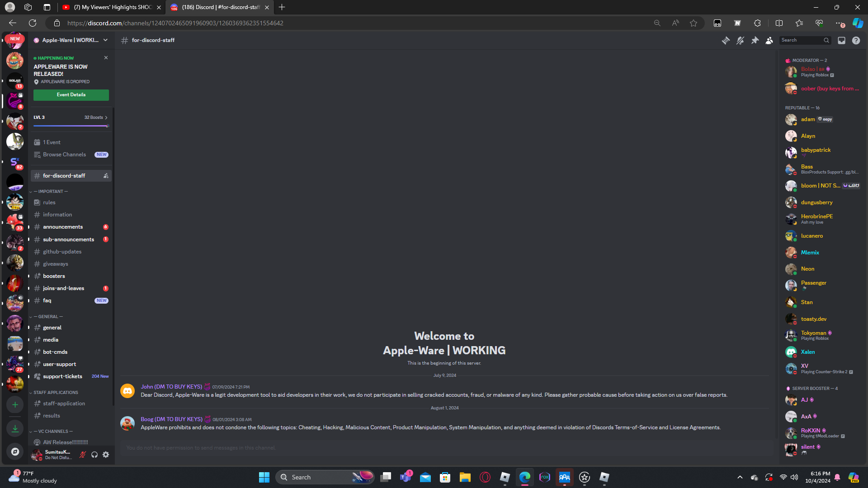This screenshot has width=868, height=488.
Task: Open Microsoft Store from the taskbar
Action: [x=445, y=477]
